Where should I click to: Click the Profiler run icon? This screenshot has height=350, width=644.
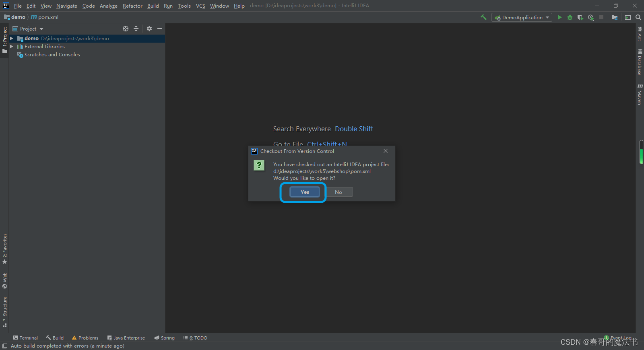click(x=591, y=17)
